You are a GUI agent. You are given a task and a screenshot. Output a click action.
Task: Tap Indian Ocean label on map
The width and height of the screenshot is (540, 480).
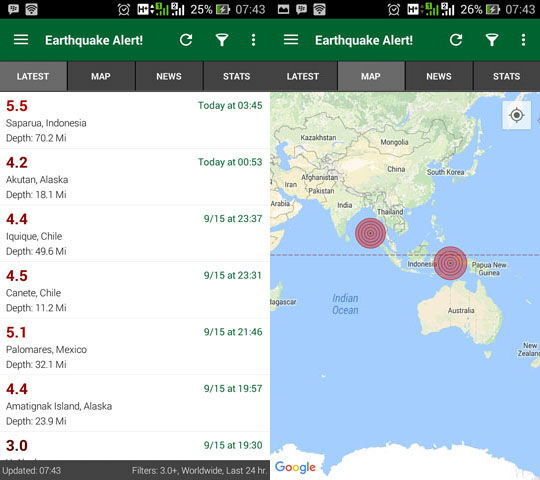(345, 304)
